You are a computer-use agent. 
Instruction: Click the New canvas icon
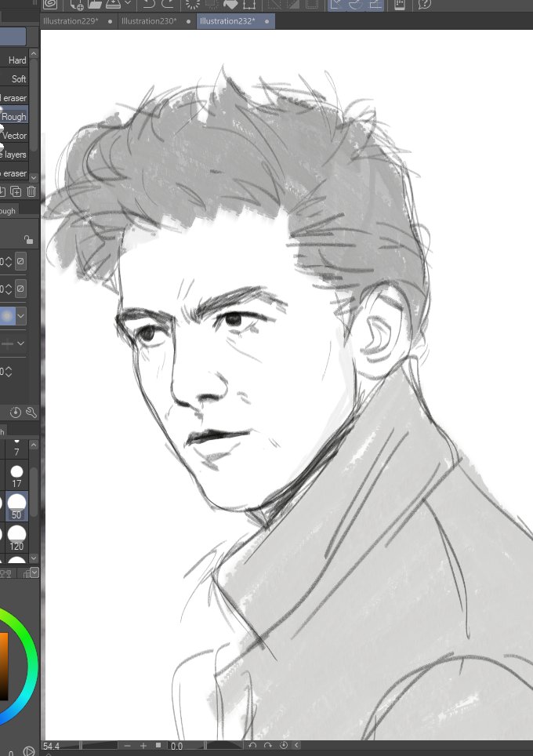click(x=77, y=5)
